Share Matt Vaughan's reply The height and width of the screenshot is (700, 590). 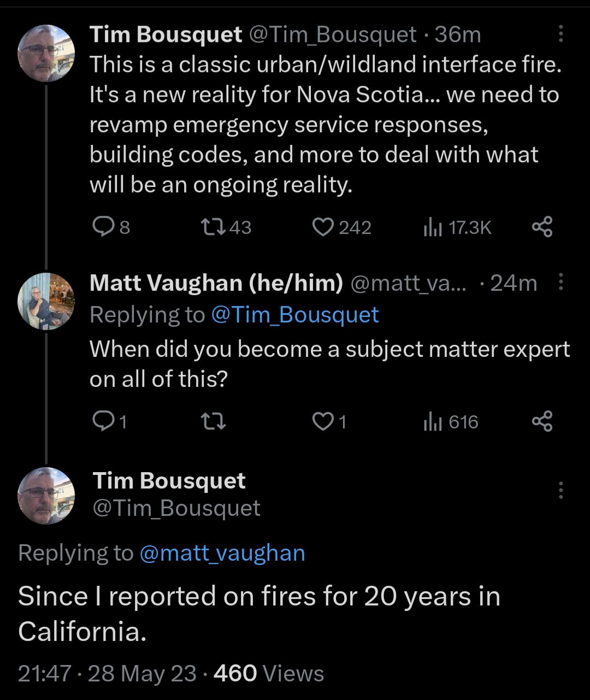[543, 421]
